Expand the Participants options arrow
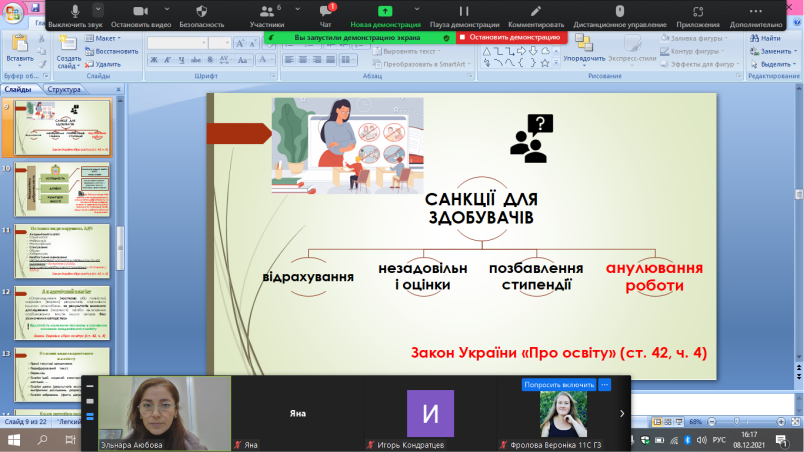 point(297,9)
